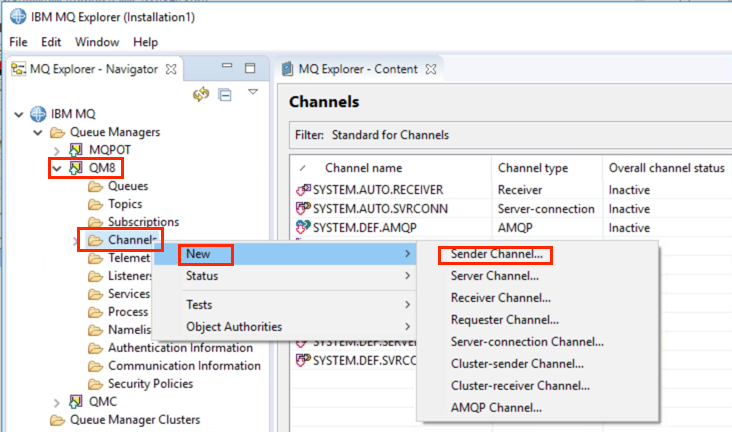Choose Server Channel... from submenu
Viewport: 732px width, 432px height.
click(x=495, y=276)
